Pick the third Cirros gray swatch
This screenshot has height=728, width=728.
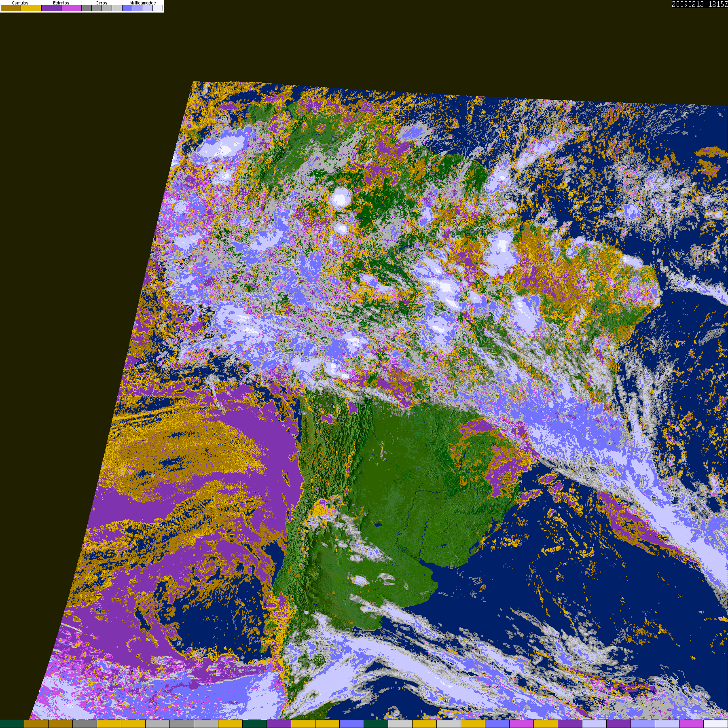tap(107, 8)
